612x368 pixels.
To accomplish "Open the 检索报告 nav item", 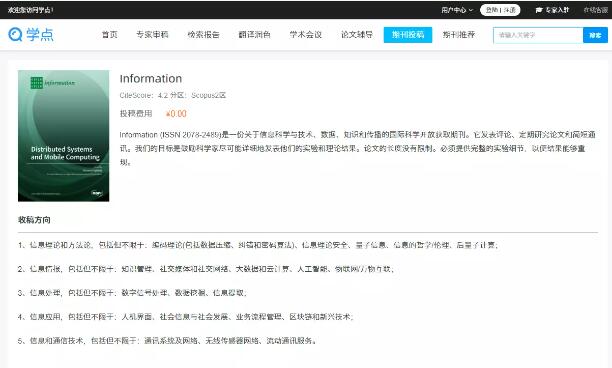I will (203, 34).
